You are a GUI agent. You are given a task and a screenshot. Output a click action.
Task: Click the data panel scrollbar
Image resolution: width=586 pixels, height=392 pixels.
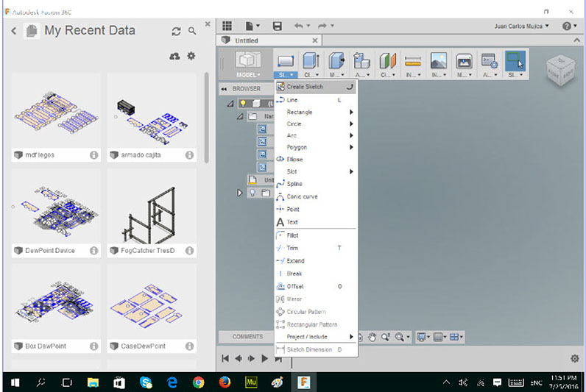coord(206,118)
